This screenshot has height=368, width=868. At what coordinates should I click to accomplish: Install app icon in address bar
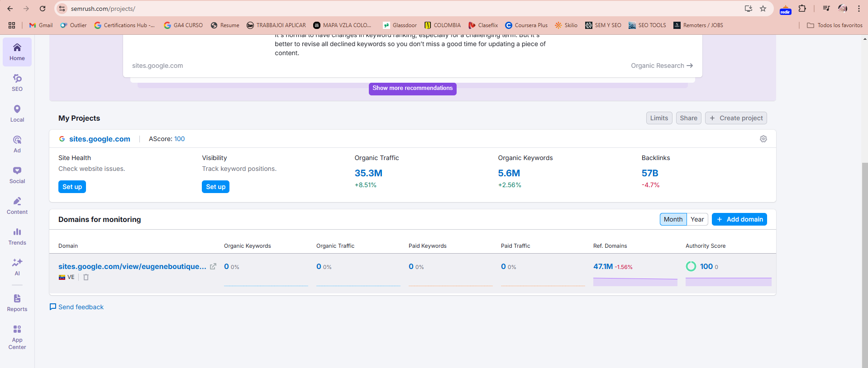tap(749, 9)
